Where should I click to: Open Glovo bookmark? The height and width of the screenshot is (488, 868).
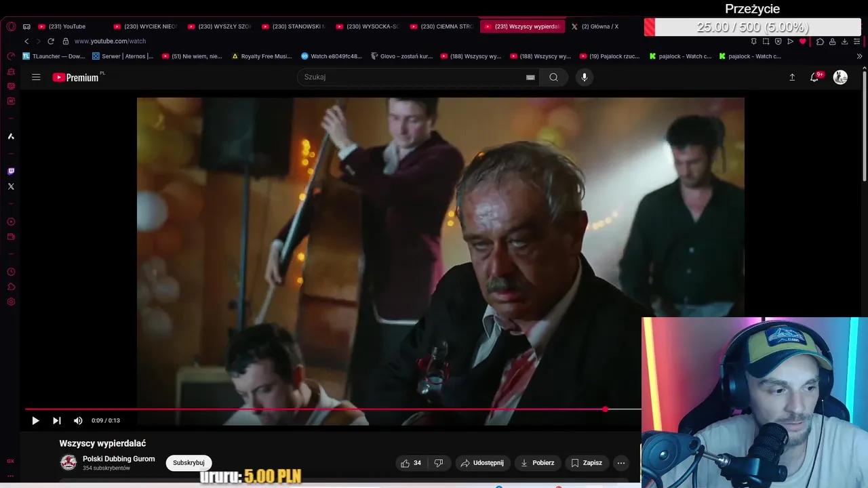(x=401, y=56)
